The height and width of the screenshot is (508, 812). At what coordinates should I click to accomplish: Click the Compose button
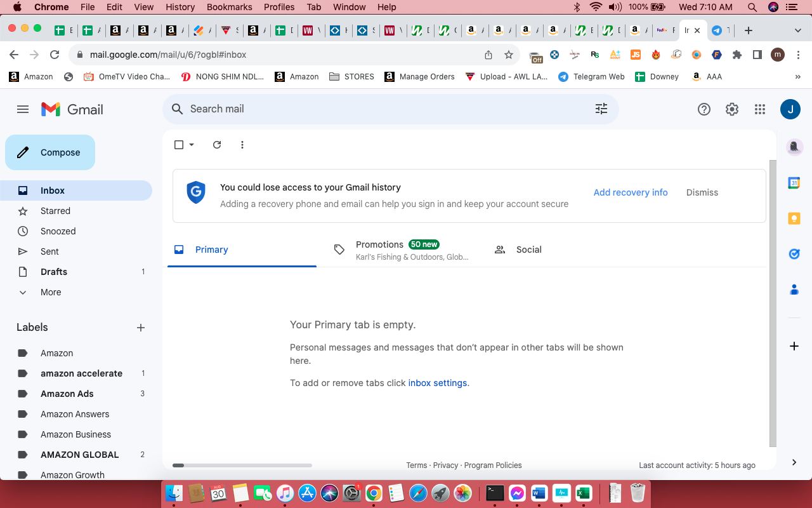coord(50,152)
